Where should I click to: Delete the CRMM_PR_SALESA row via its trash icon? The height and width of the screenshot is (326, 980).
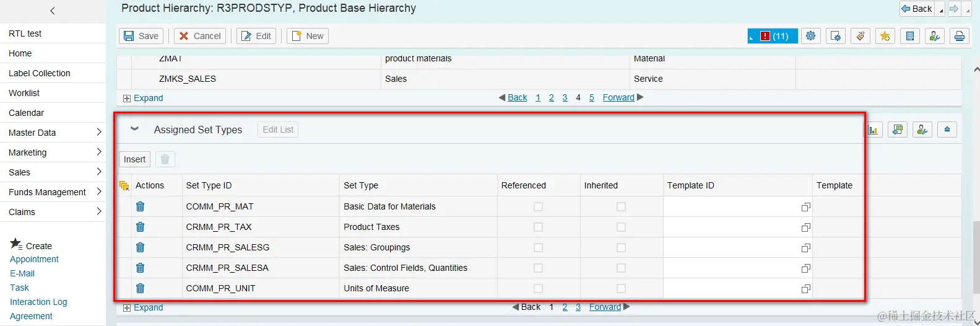pos(141,268)
